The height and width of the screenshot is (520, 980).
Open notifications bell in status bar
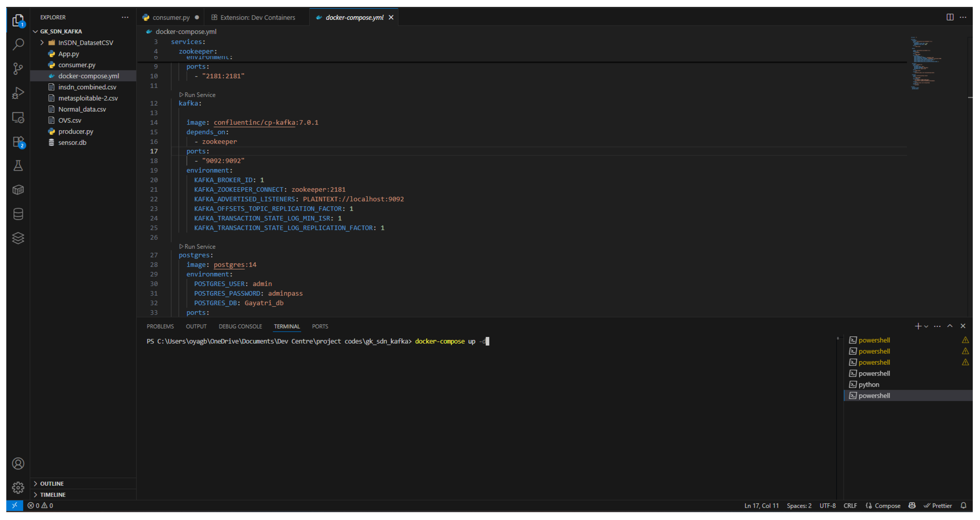coord(963,506)
